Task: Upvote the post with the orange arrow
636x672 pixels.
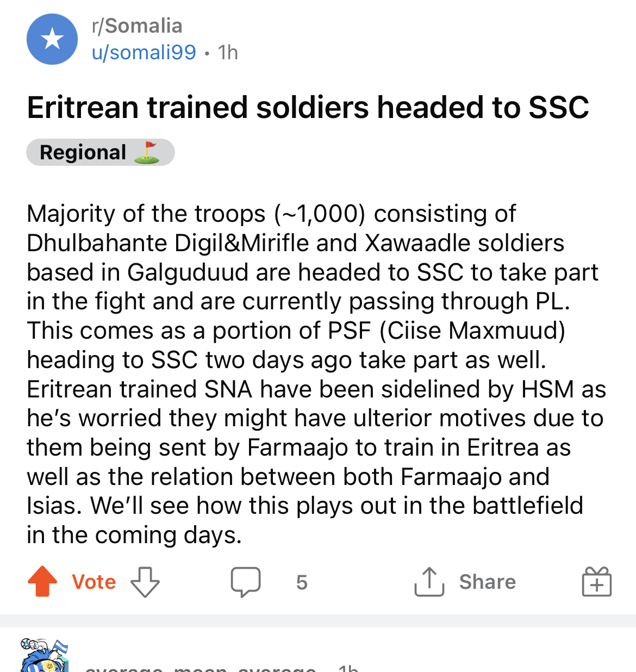Action: [42, 582]
